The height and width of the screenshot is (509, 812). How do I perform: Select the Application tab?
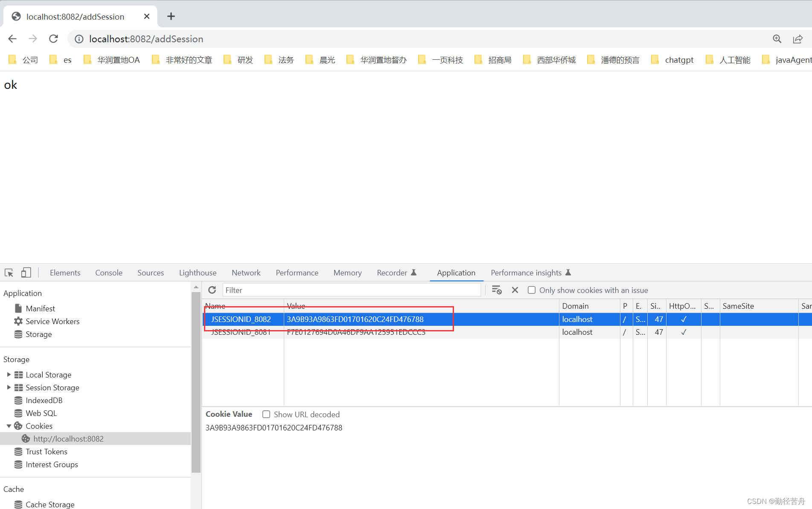pos(456,272)
